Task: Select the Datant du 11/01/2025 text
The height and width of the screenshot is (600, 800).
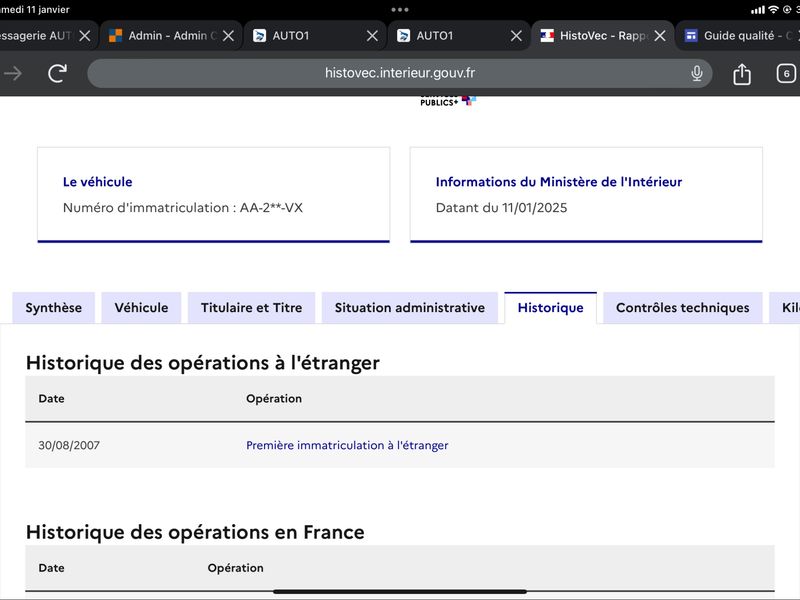Action: pos(502,208)
